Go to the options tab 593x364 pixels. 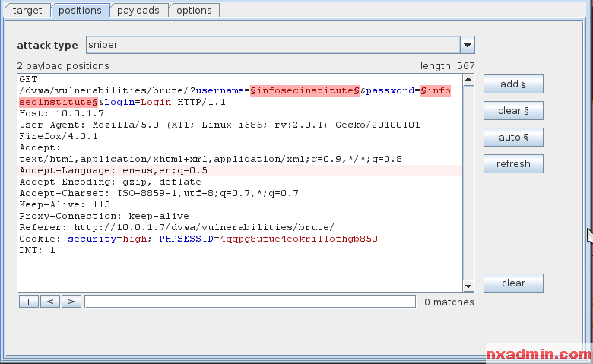(x=194, y=10)
